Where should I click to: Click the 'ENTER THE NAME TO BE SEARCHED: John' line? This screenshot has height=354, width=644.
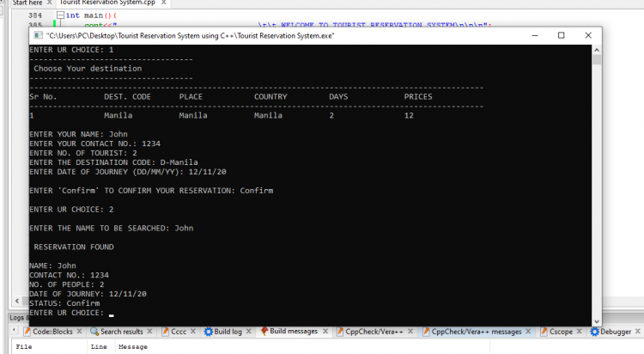(112, 229)
